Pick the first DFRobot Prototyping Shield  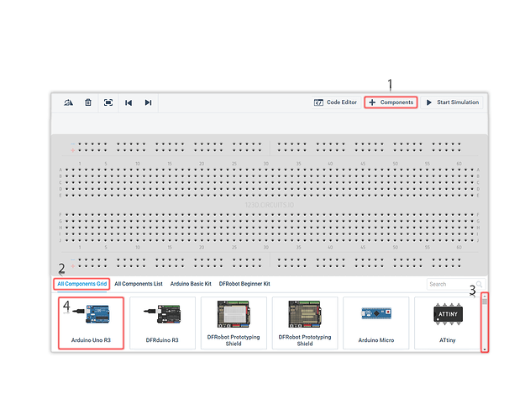tap(234, 323)
